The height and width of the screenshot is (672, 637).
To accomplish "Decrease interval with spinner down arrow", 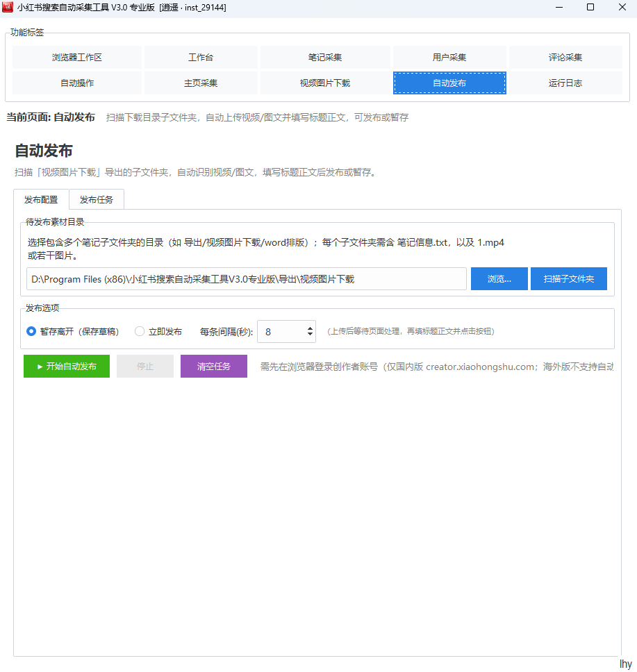I will click(310, 335).
